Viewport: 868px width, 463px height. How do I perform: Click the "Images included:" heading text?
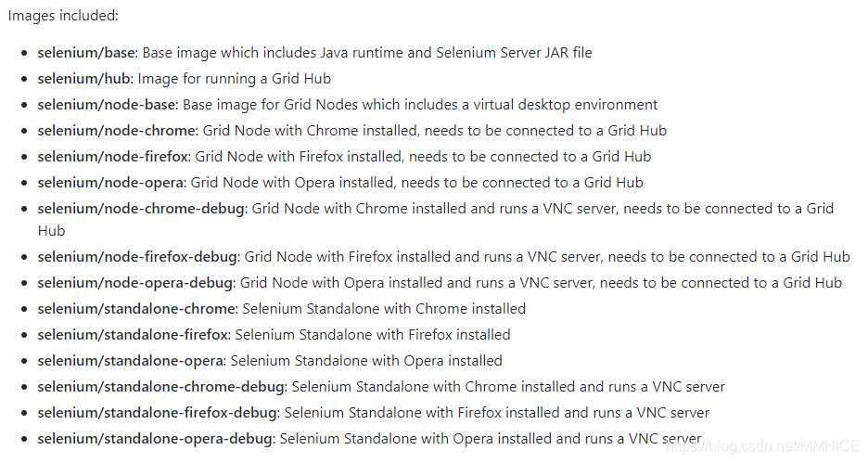[63, 16]
